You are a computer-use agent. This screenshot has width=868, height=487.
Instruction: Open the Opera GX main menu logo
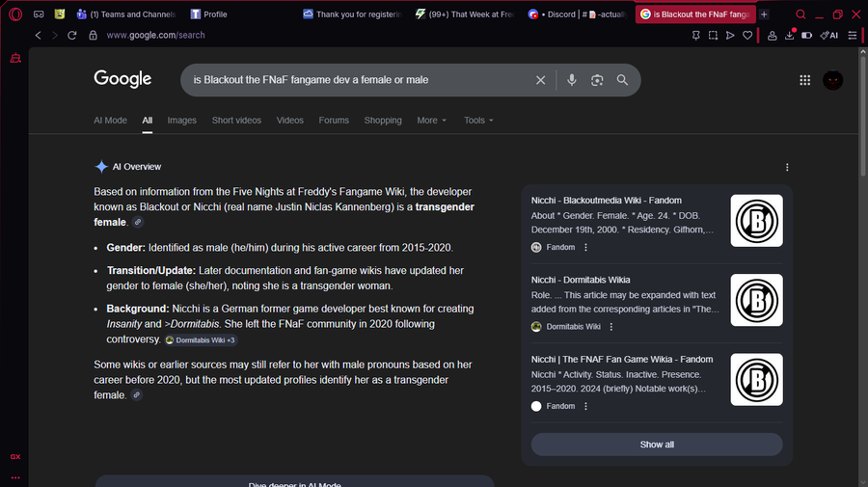(15, 14)
